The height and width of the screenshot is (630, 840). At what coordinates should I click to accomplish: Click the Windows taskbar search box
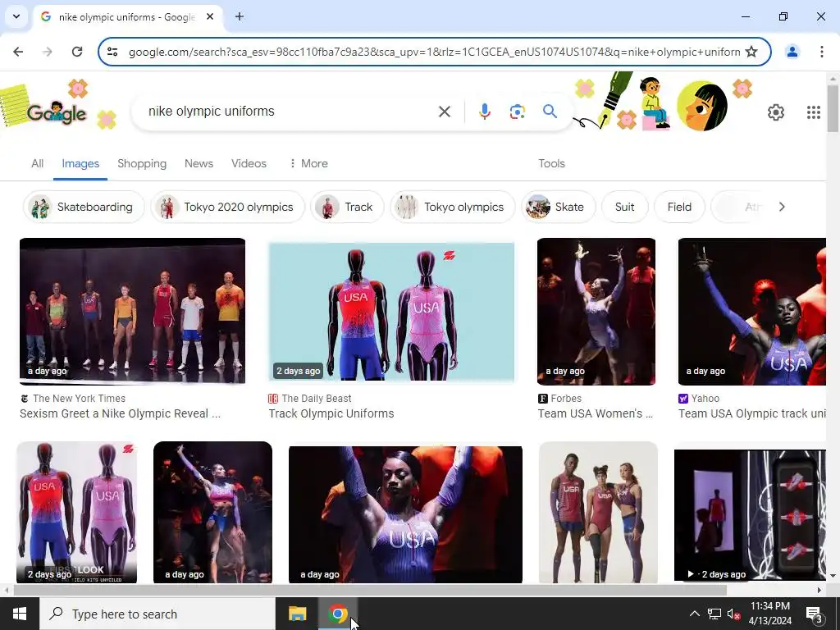point(157,614)
